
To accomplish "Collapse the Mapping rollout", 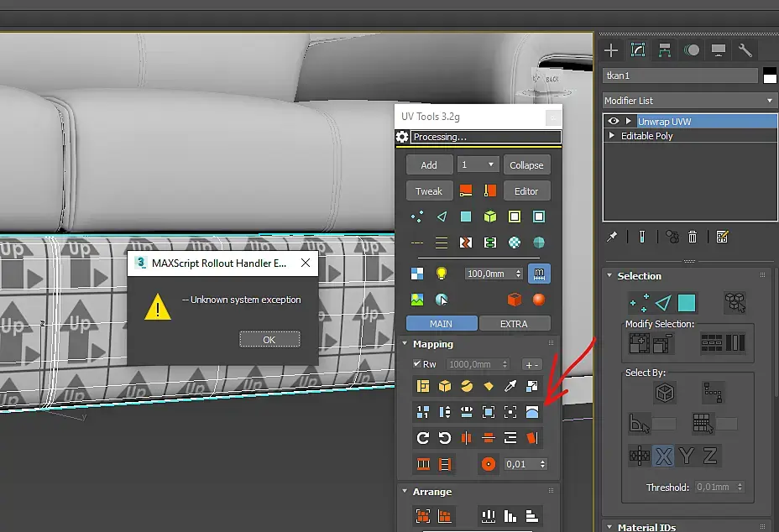I will [405, 343].
